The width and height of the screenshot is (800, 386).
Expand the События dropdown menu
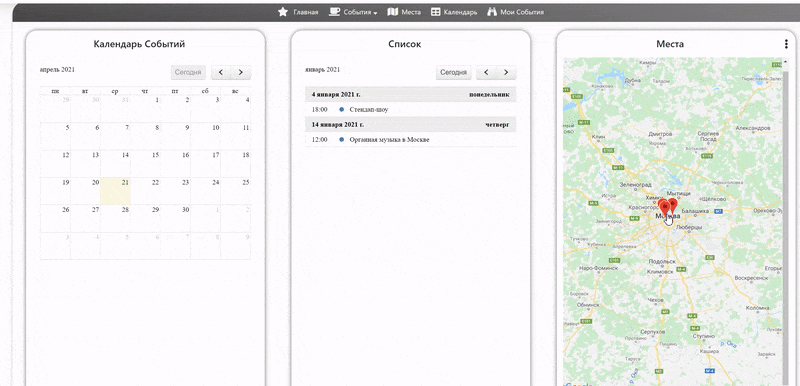click(x=360, y=12)
